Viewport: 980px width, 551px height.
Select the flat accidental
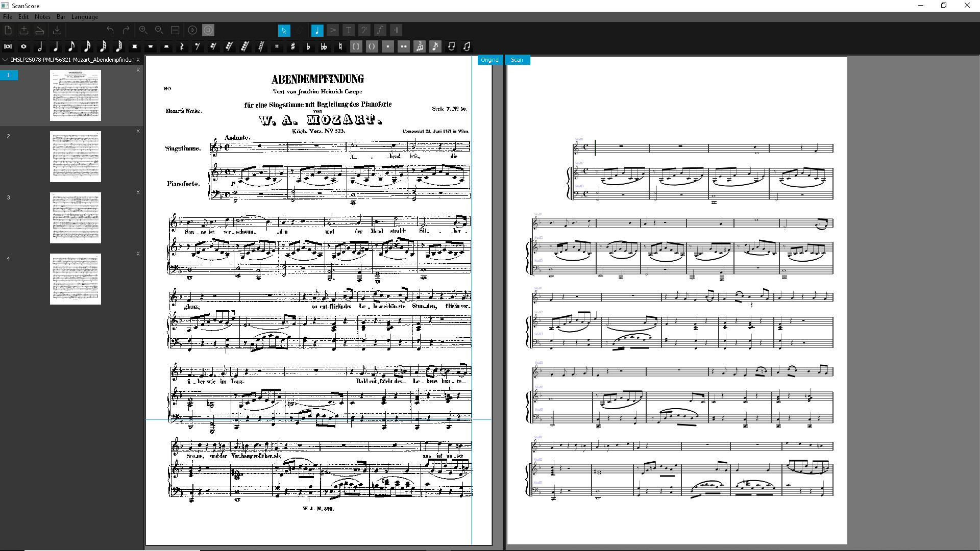coord(308,46)
